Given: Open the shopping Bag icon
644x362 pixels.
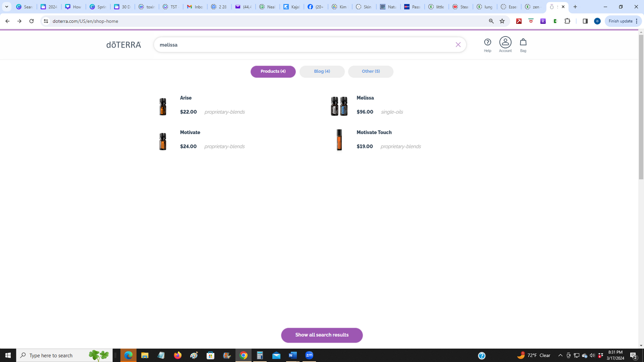Looking at the screenshot, I should (523, 45).
